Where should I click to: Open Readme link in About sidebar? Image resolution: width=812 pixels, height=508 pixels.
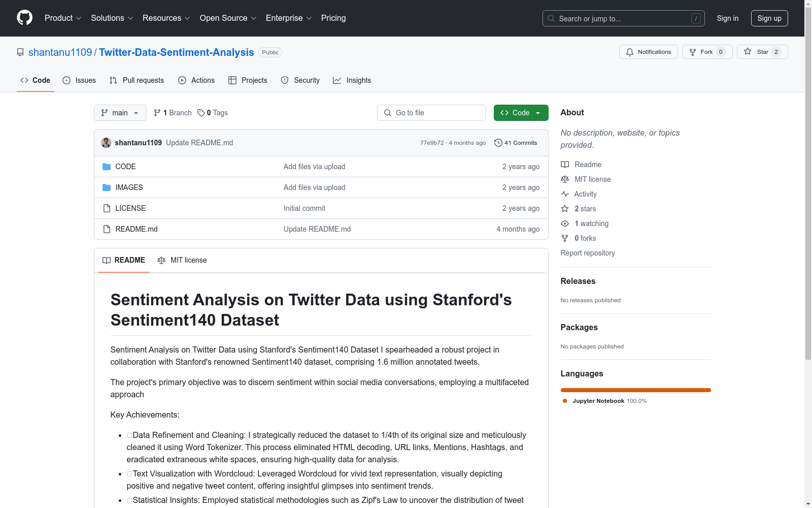tap(581, 165)
